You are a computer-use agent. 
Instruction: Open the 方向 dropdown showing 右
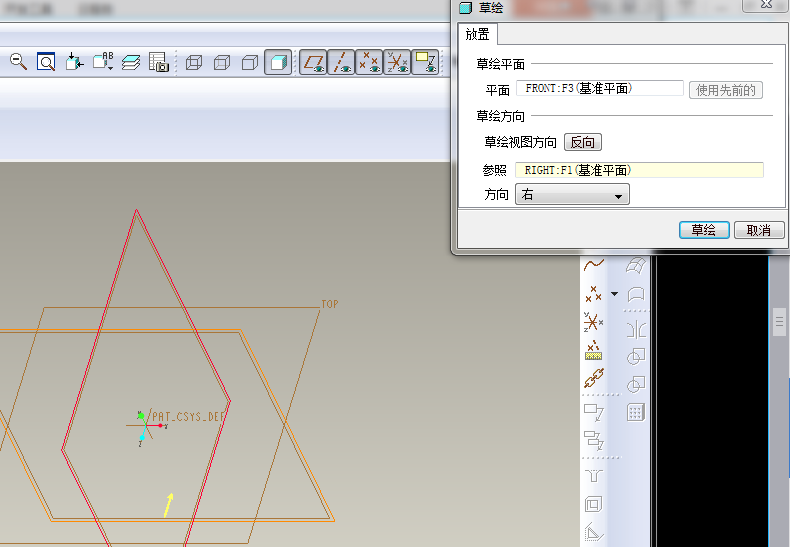[571, 195]
